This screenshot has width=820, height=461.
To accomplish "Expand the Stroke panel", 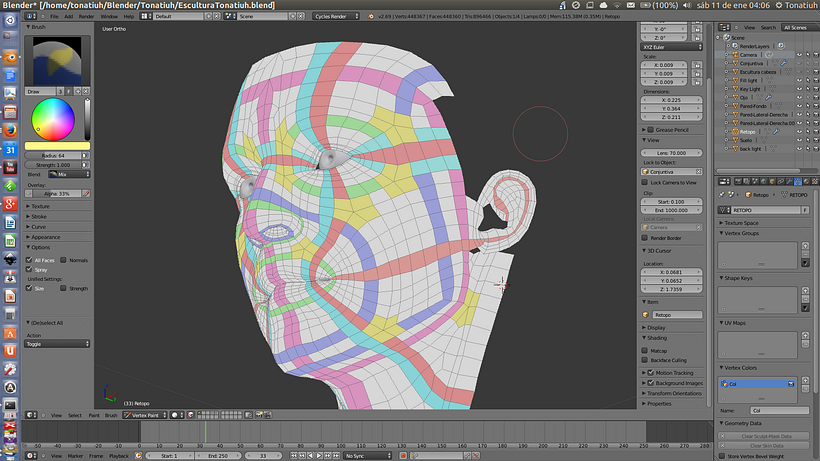I will pyautogui.click(x=39, y=216).
